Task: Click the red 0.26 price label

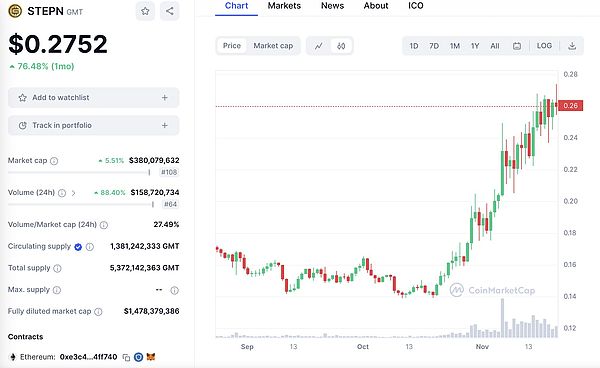Action: pos(571,106)
